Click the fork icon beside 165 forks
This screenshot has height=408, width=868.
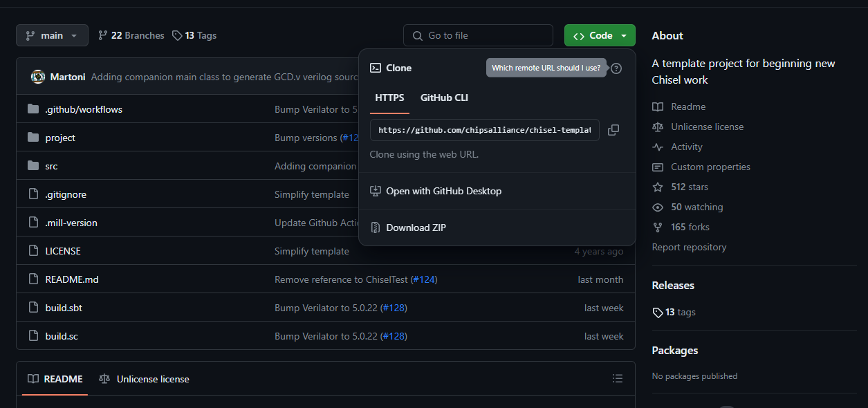[658, 227]
